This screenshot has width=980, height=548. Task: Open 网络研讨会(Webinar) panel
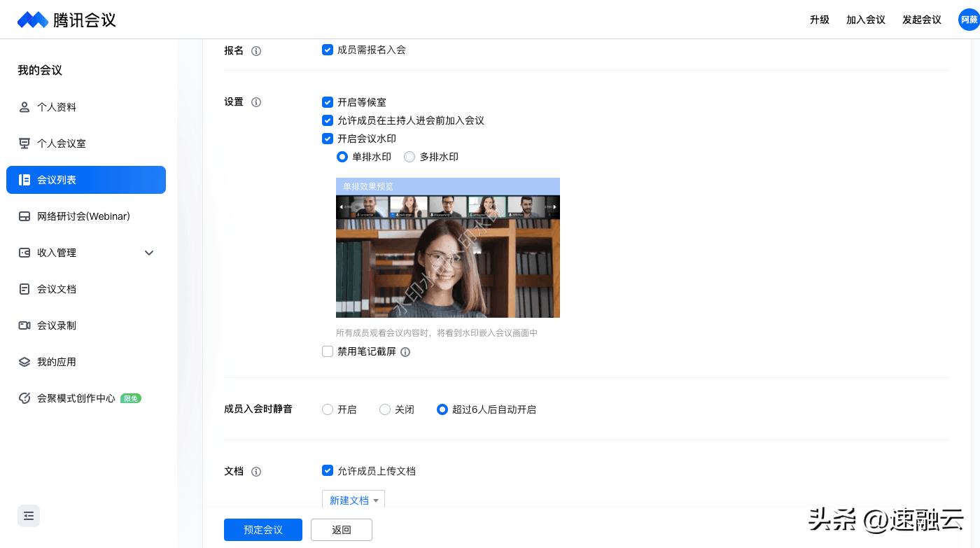tap(83, 216)
